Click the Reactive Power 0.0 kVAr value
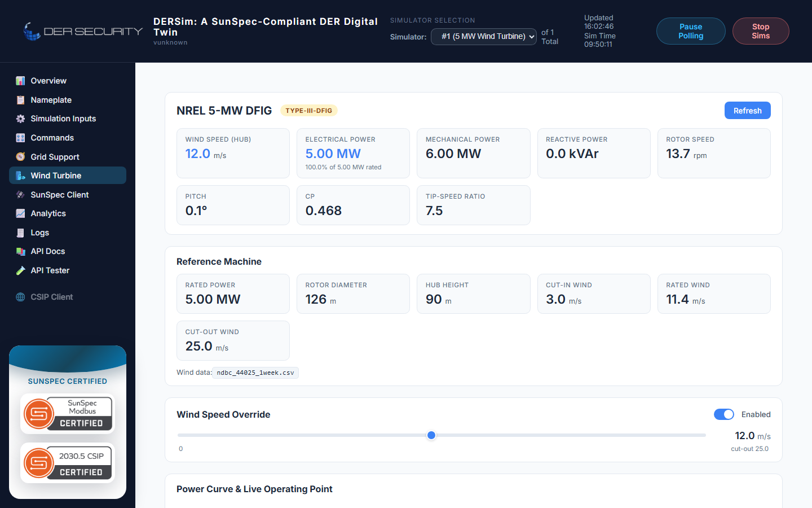Image resolution: width=812 pixels, height=508 pixels. [572, 154]
